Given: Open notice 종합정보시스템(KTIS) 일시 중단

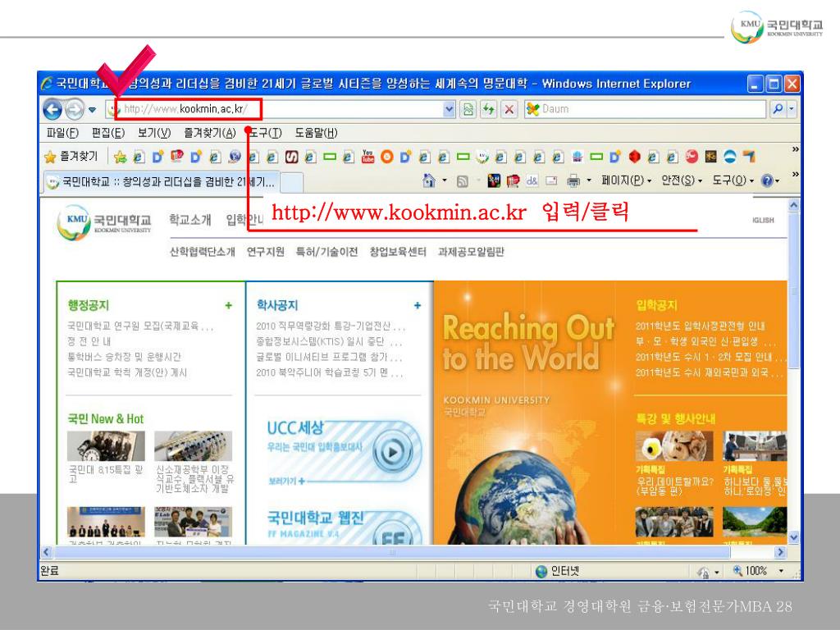Looking at the screenshot, I should pyautogui.click(x=328, y=341).
